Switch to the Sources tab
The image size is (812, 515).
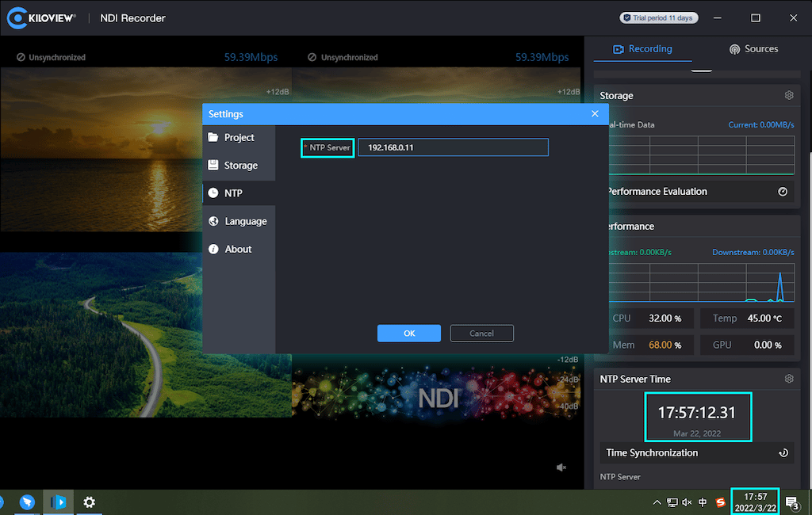click(753, 49)
